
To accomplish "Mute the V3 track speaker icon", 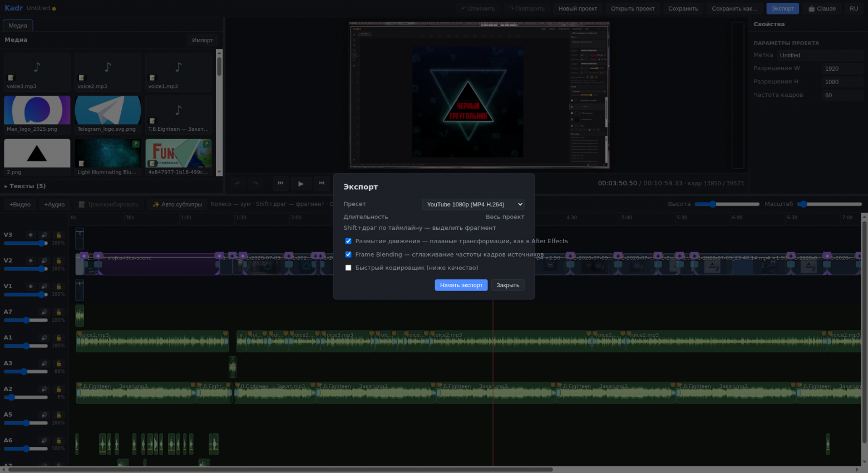I will (x=44, y=235).
